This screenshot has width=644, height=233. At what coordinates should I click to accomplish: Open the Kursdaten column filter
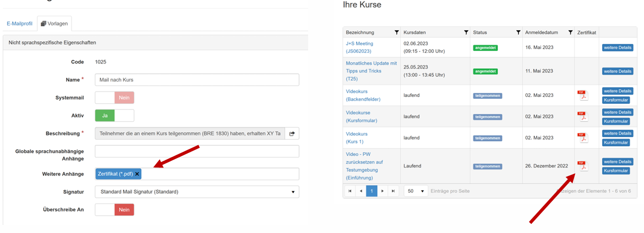point(466,32)
